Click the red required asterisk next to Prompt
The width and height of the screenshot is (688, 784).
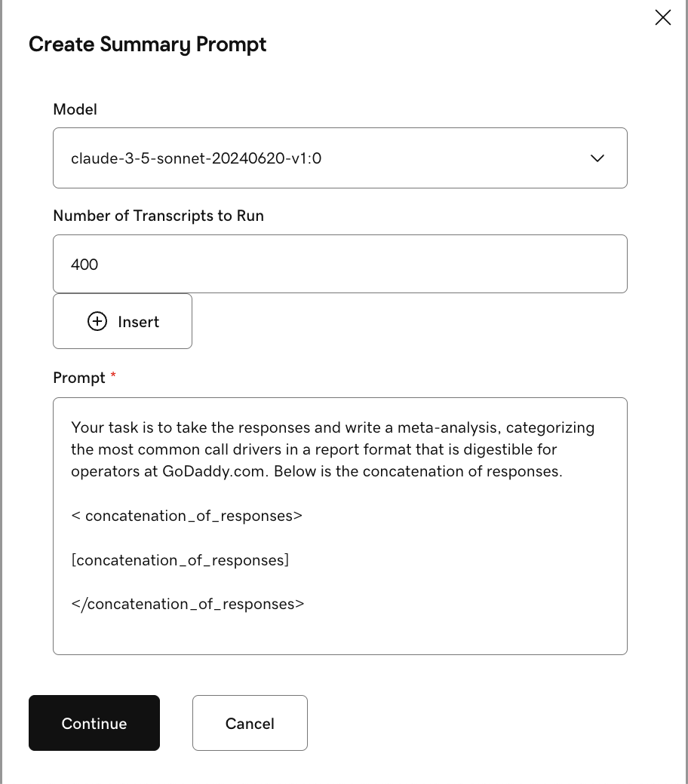(113, 375)
